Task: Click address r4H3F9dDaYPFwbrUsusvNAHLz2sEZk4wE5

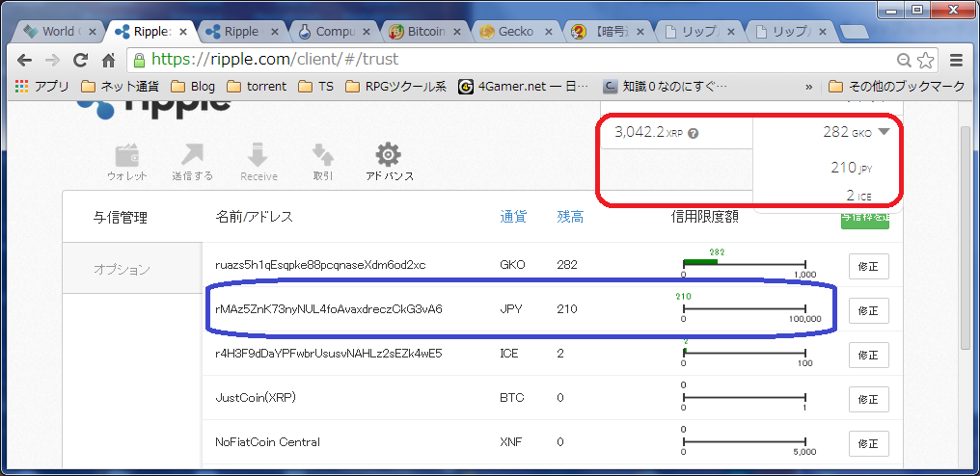Action: [x=328, y=354]
